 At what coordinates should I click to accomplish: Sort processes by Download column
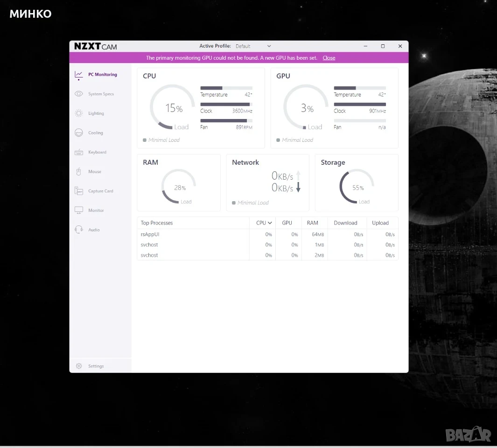[345, 223]
